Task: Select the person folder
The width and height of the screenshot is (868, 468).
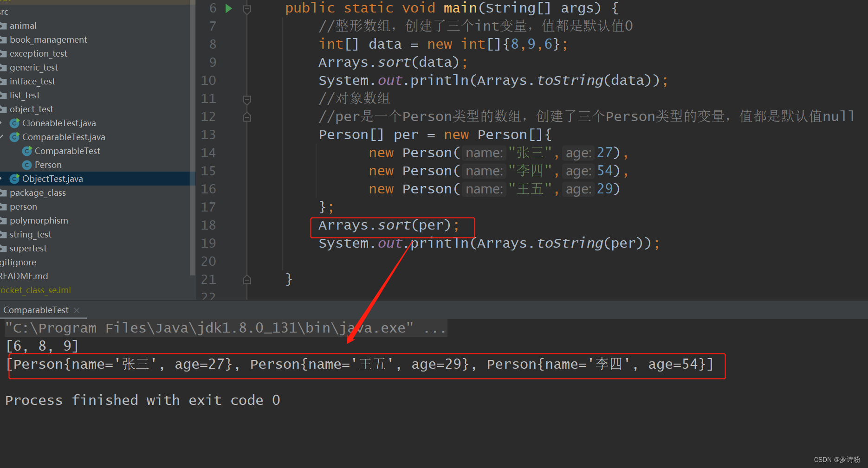Action: pyautogui.click(x=23, y=207)
